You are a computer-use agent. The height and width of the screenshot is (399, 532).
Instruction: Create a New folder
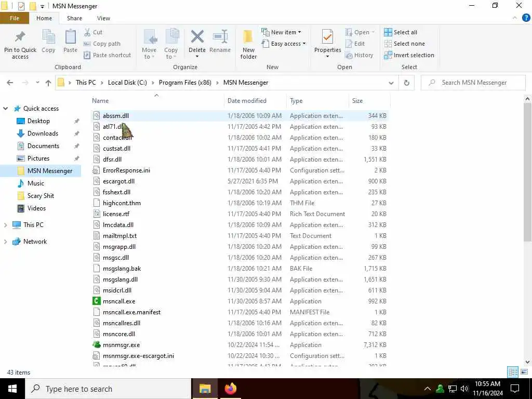(248, 44)
